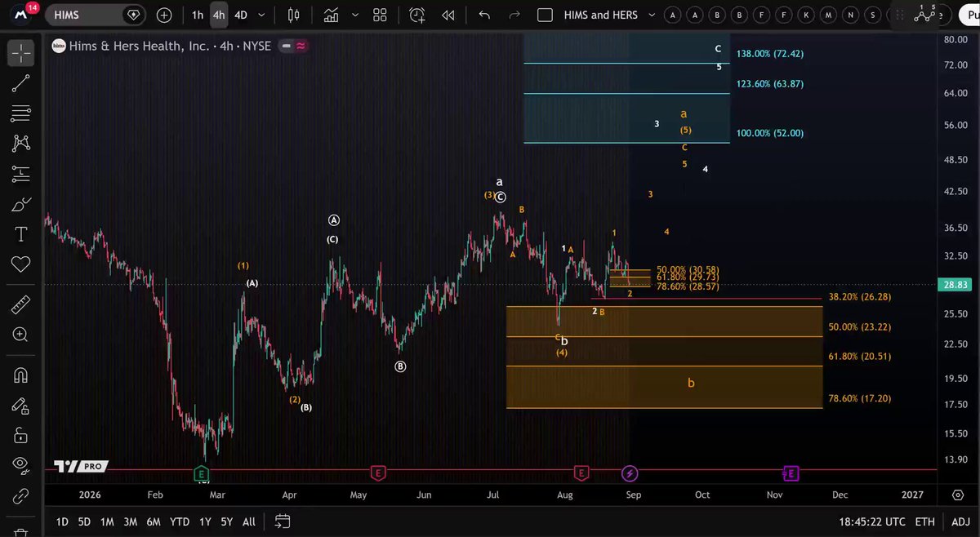Open the go-to-date calendar icon
Image resolution: width=980 pixels, height=537 pixels.
(x=283, y=521)
